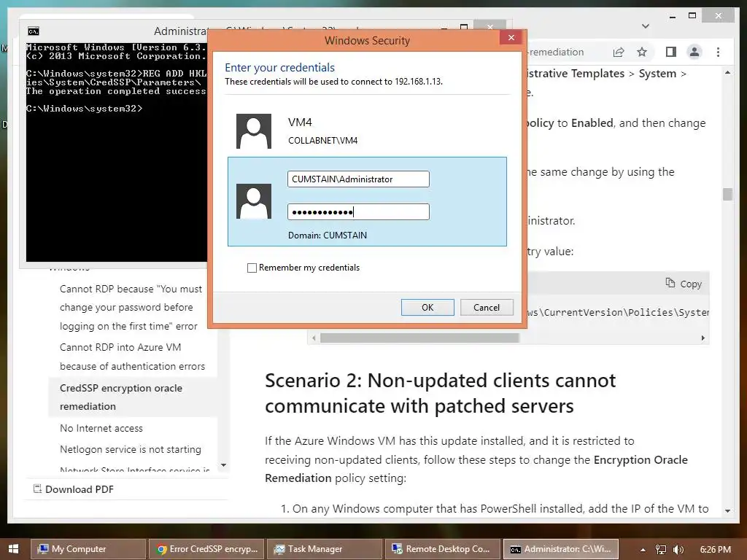Click the 'Domain: CUMSTAIN' label
The width and height of the screenshot is (747, 560).
click(328, 236)
